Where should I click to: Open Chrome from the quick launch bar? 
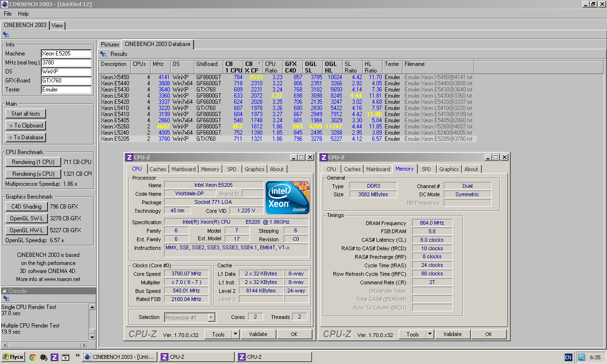pos(33,357)
